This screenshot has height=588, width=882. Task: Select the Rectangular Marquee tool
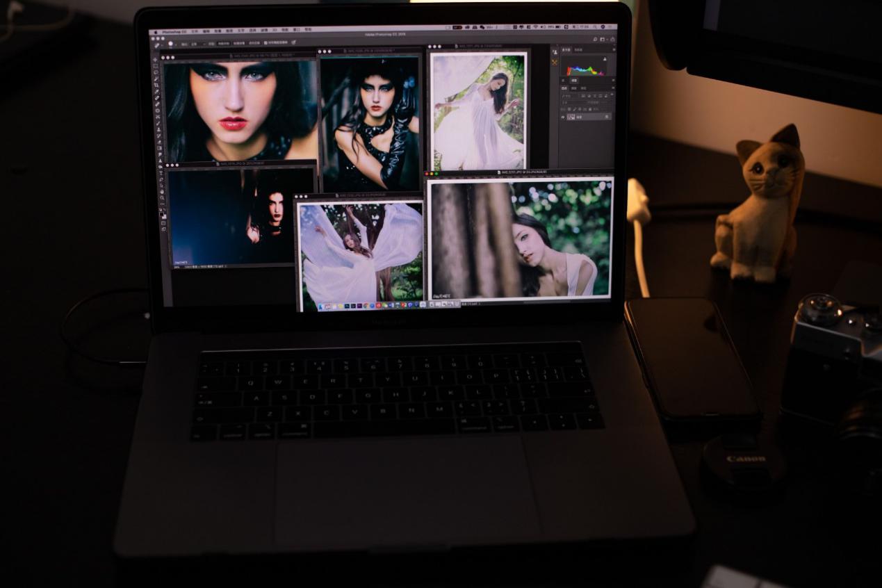[x=155, y=66]
